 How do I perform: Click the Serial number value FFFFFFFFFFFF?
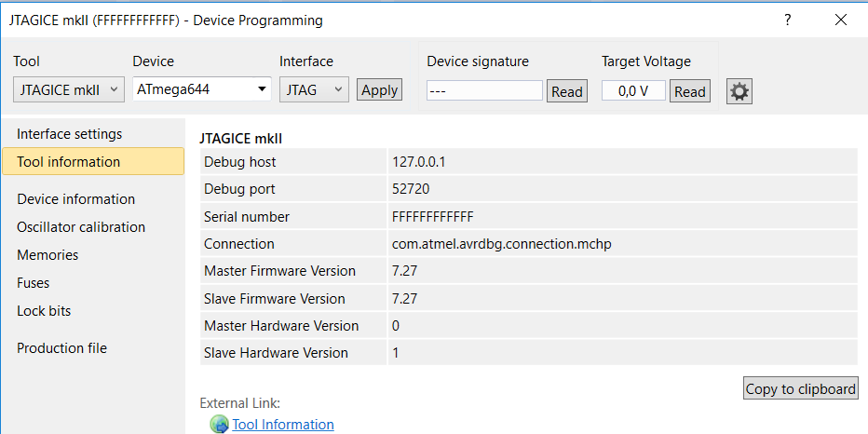click(433, 216)
